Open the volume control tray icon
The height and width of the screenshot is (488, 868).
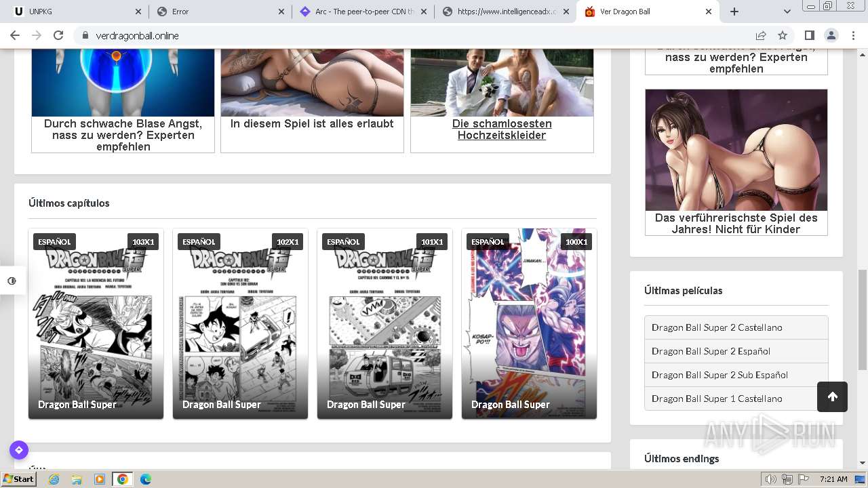(770, 479)
